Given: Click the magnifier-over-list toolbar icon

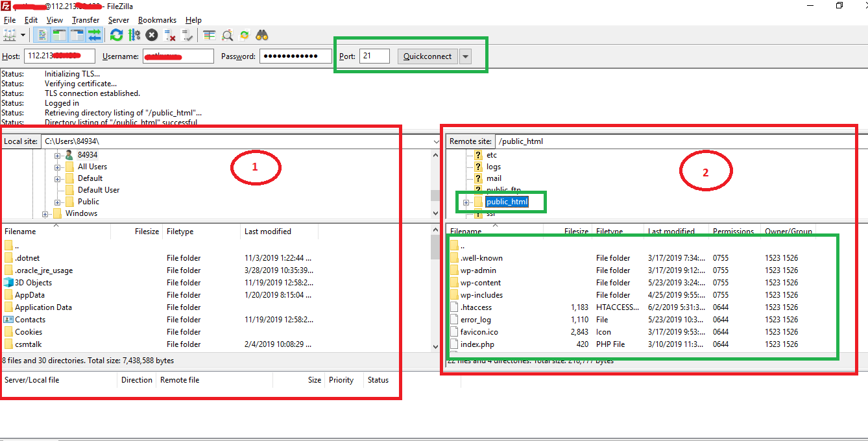Looking at the screenshot, I should 227,35.
